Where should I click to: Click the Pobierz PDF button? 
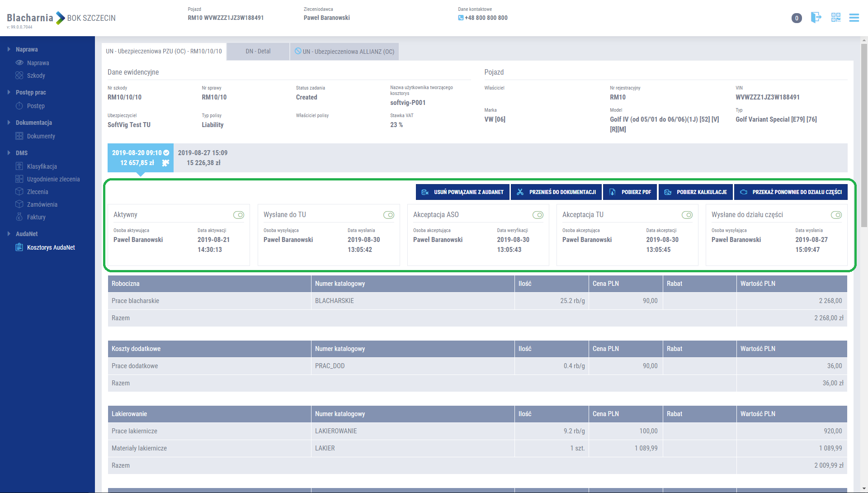click(x=631, y=192)
